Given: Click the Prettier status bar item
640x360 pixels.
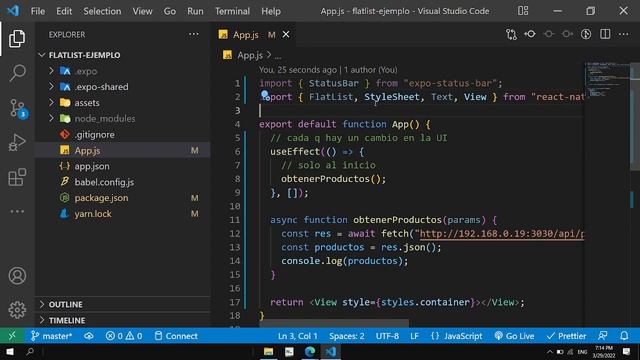Looking at the screenshot, I should click(566, 336).
